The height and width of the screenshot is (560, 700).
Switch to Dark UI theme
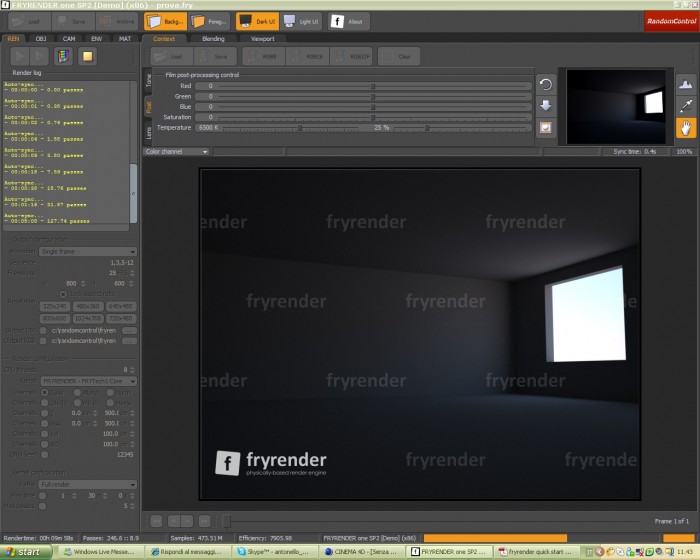[x=258, y=21]
